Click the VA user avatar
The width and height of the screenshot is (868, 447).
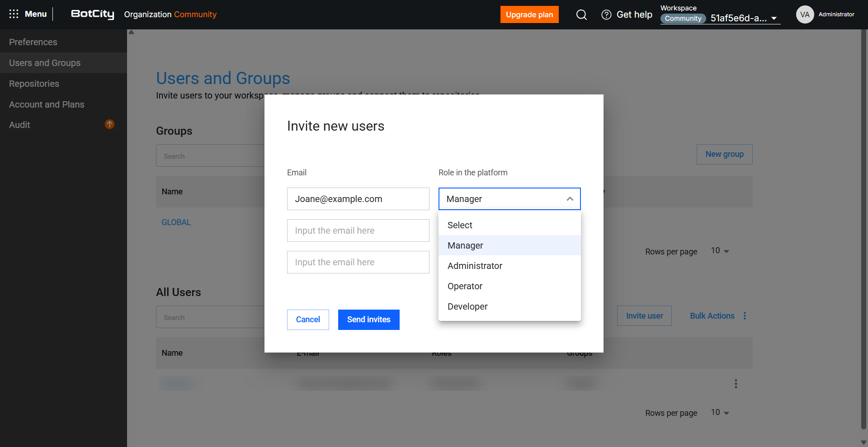tap(805, 14)
